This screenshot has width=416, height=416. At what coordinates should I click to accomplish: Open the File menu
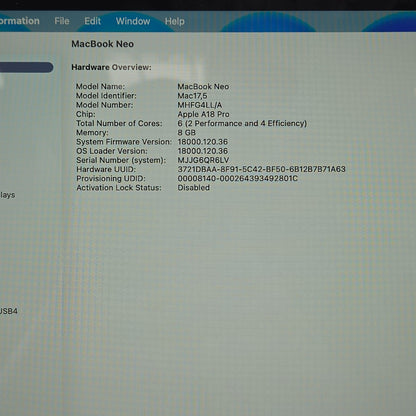[62, 21]
